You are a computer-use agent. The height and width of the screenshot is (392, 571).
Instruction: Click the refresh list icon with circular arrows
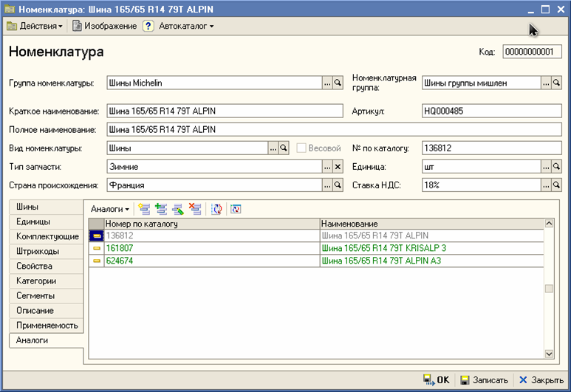217,209
